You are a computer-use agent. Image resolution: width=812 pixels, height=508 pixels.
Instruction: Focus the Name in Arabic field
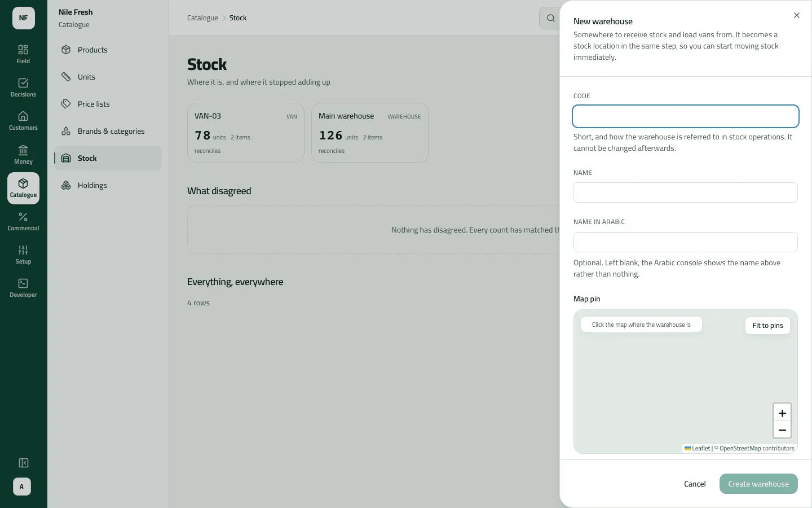pos(686,242)
